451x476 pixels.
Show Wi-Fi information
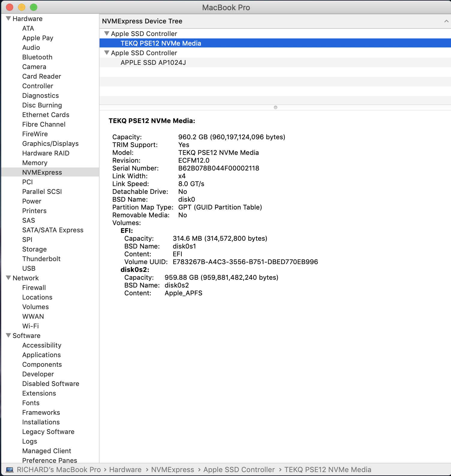point(30,326)
